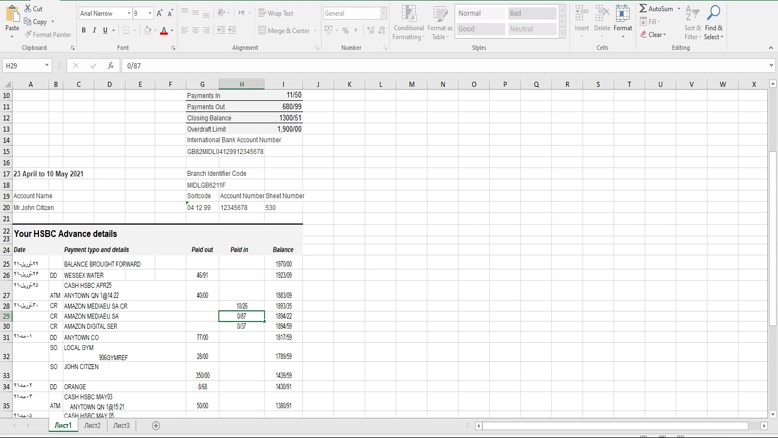Open the Arial Narrow font name dropdown
The width and height of the screenshot is (778, 438).
[129, 14]
